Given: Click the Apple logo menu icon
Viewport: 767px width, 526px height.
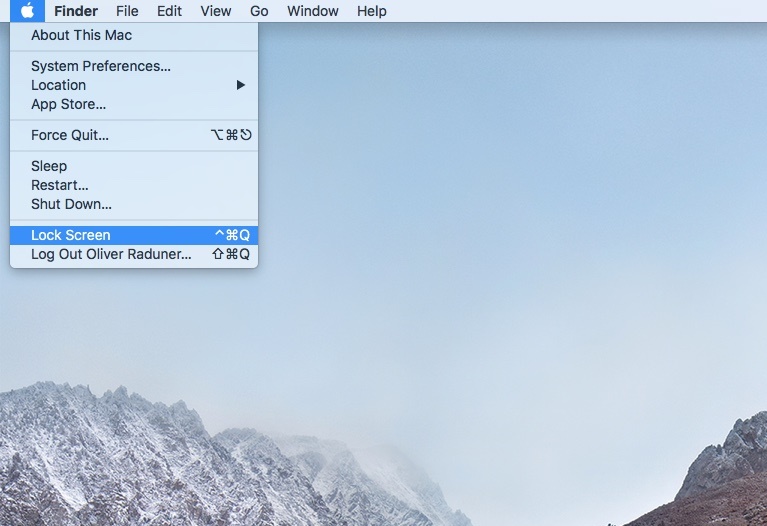Looking at the screenshot, I should 27,10.
